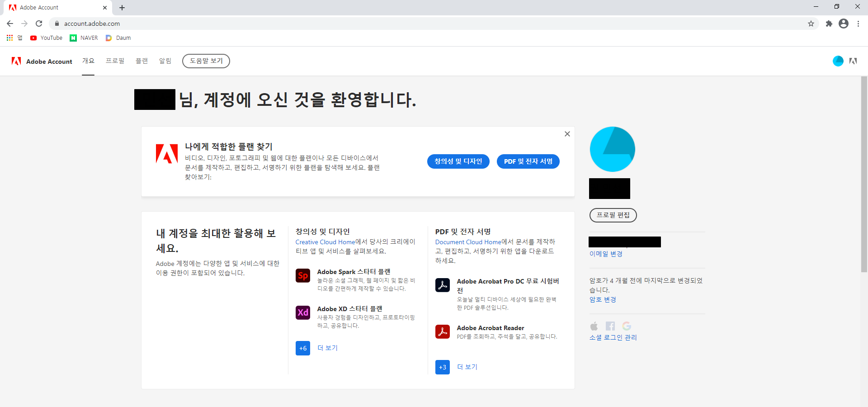Bookmark this page with the star icon
The width and height of the screenshot is (868, 407).
[x=811, y=24]
